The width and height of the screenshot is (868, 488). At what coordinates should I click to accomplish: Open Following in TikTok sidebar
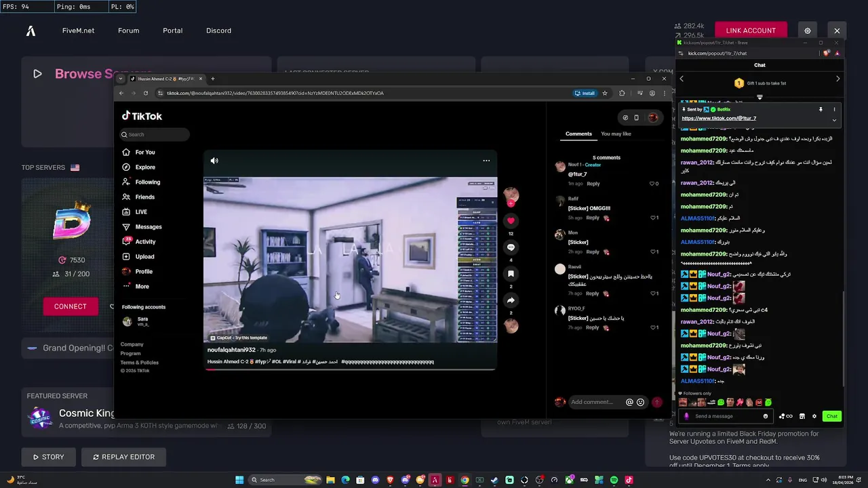141,182
